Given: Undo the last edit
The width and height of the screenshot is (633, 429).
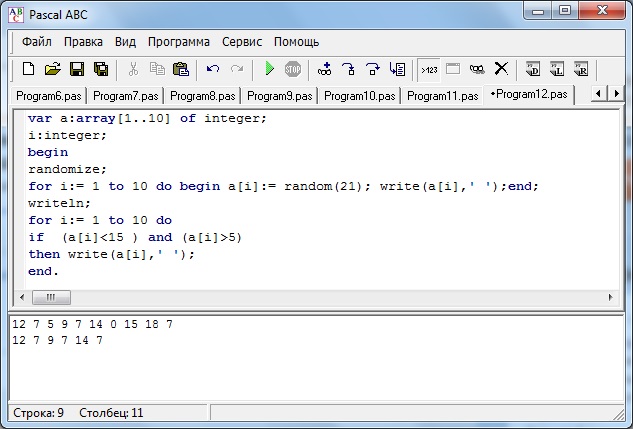Looking at the screenshot, I should point(213,69).
